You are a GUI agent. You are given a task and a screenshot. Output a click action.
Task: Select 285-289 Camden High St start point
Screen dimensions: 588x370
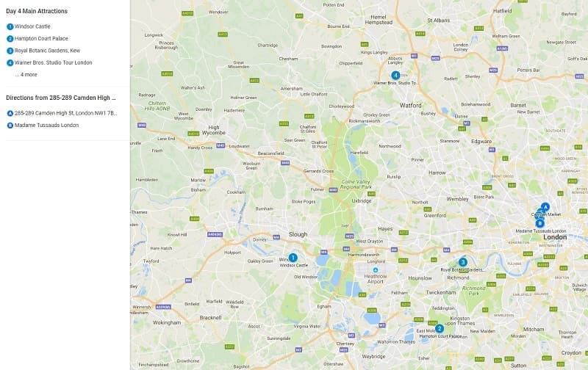click(x=65, y=113)
